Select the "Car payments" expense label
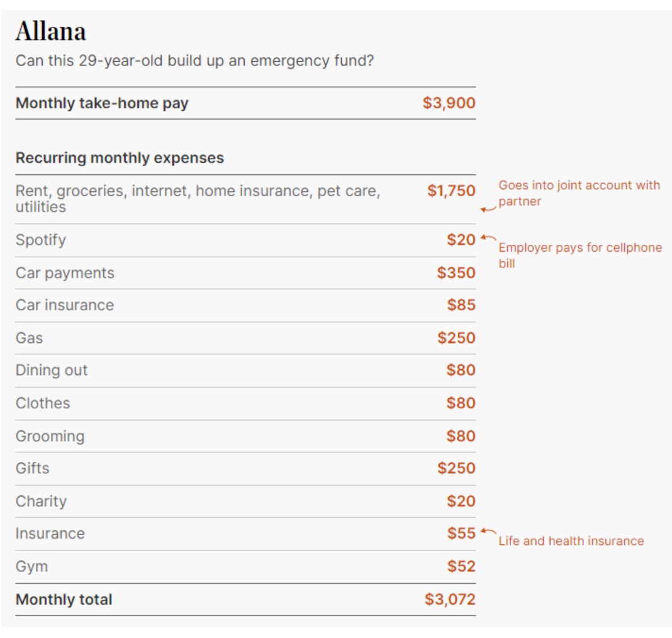Image resolution: width=672 pixels, height=638 pixels. 65,273
